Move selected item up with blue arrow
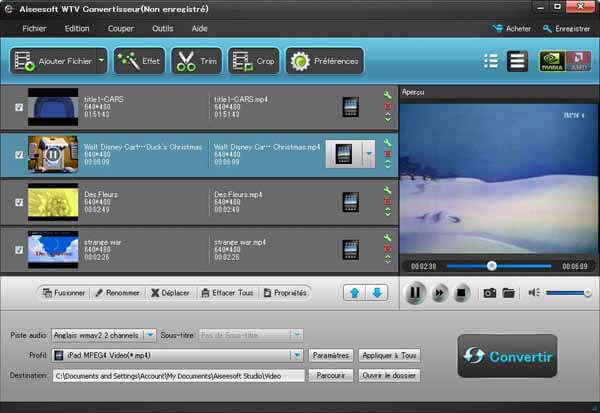 pos(354,293)
